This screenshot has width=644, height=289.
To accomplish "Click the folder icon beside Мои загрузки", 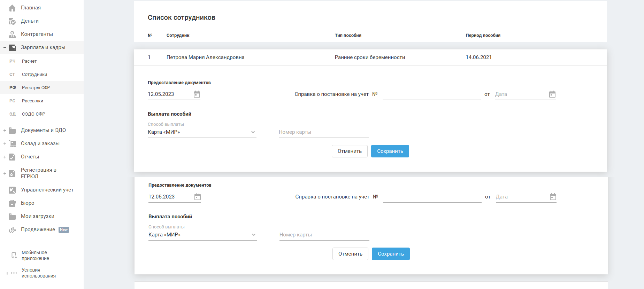I will coord(12,217).
